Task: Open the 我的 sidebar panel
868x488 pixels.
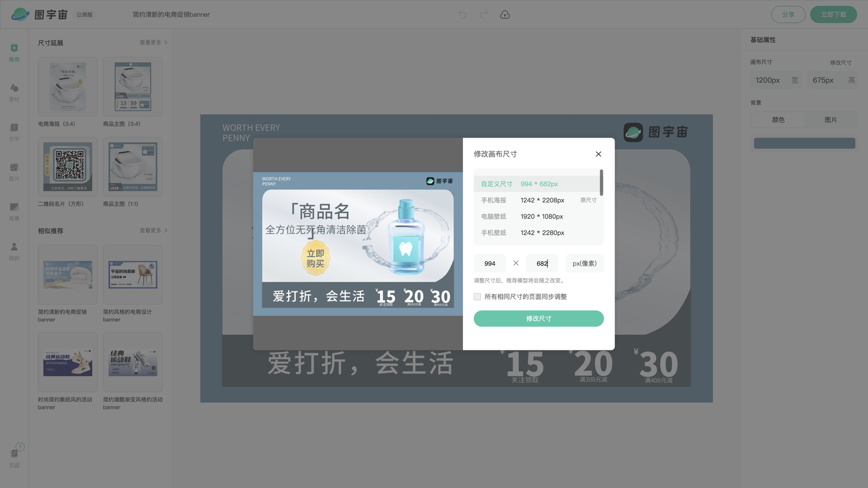Action: coord(14,252)
